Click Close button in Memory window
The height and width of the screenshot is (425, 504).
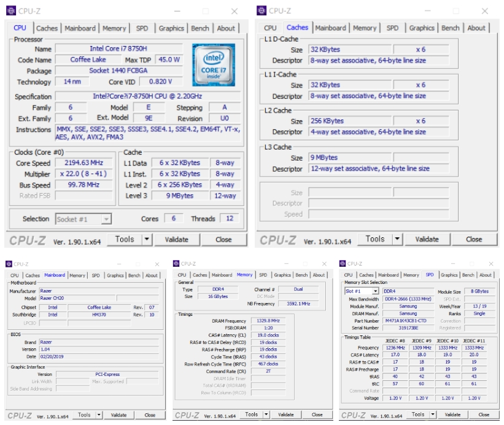317,415
